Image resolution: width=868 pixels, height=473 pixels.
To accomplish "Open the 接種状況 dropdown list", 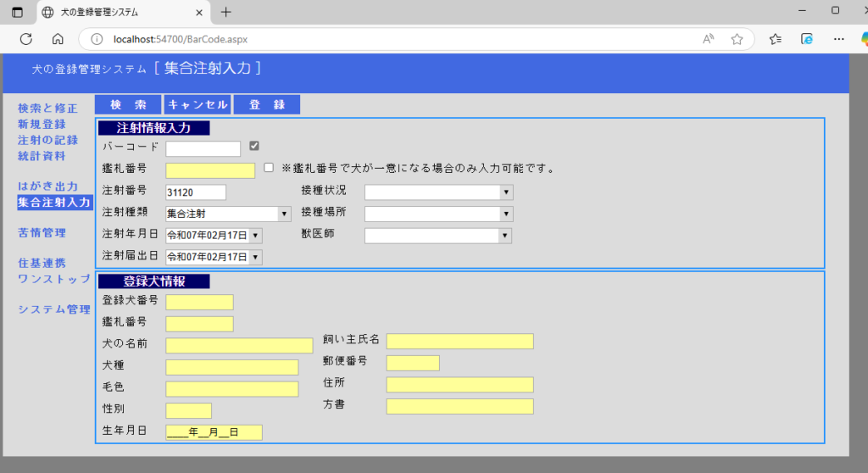I will coord(505,192).
